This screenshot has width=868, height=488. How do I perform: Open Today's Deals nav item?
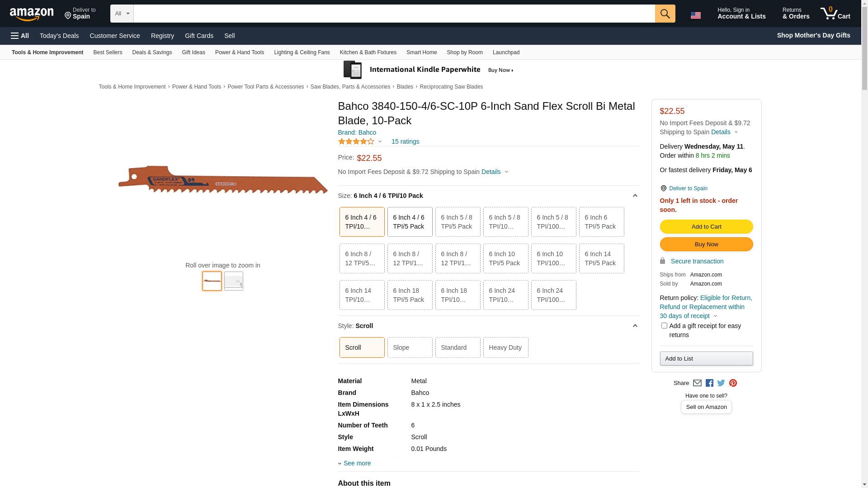coord(59,36)
